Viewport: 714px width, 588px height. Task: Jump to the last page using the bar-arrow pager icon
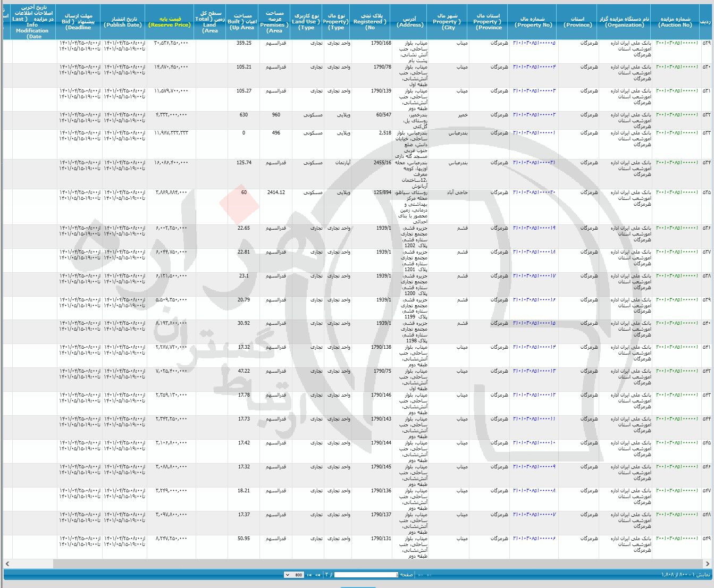pos(309,575)
